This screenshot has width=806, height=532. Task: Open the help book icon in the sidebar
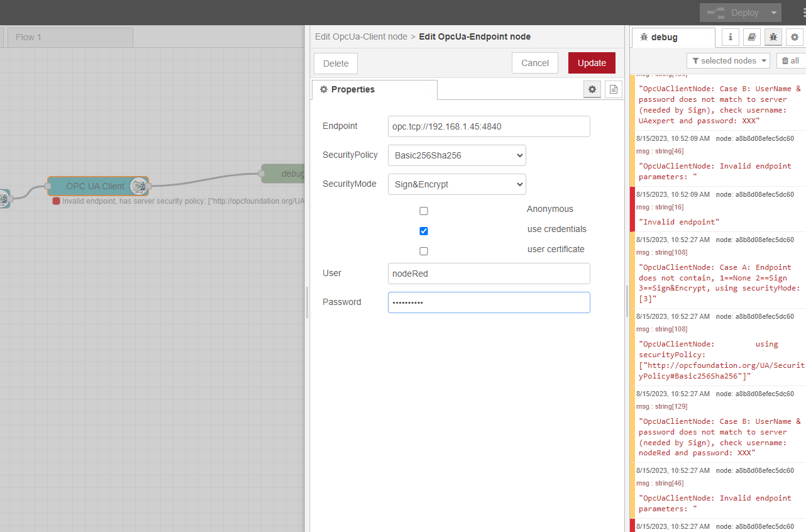coord(751,37)
